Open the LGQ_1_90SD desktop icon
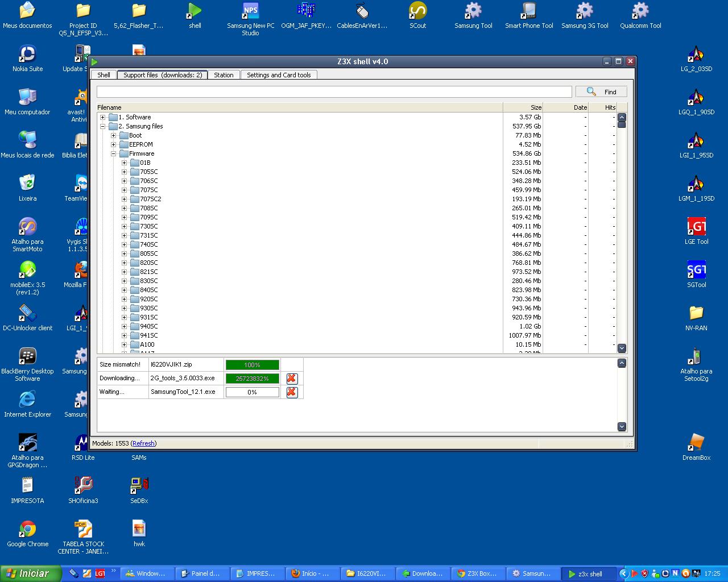This screenshot has height=582, width=728. [x=696, y=102]
